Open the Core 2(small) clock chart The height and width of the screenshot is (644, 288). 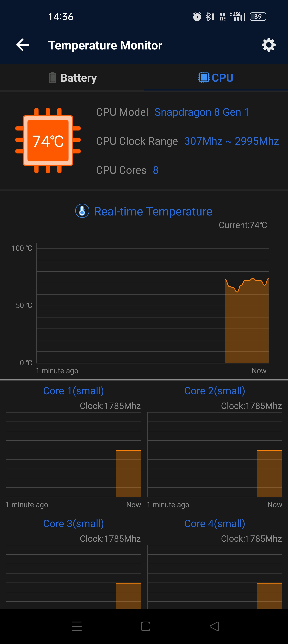tap(215, 455)
